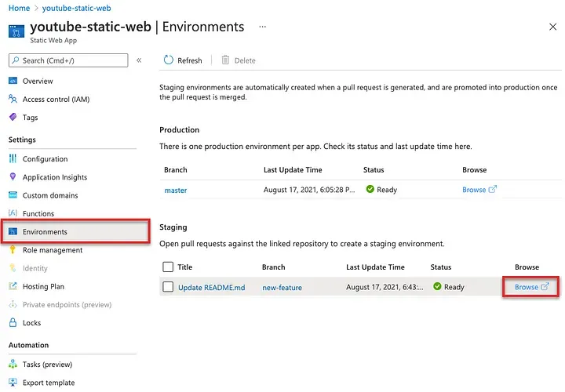Tick the Update README.md row checkbox

(168, 287)
